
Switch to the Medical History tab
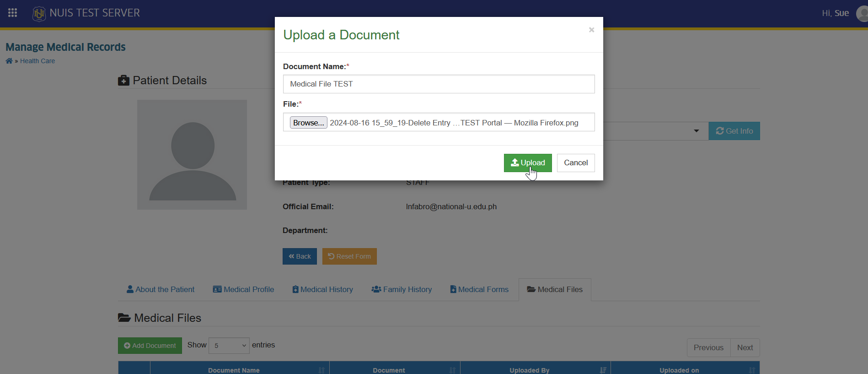point(323,289)
